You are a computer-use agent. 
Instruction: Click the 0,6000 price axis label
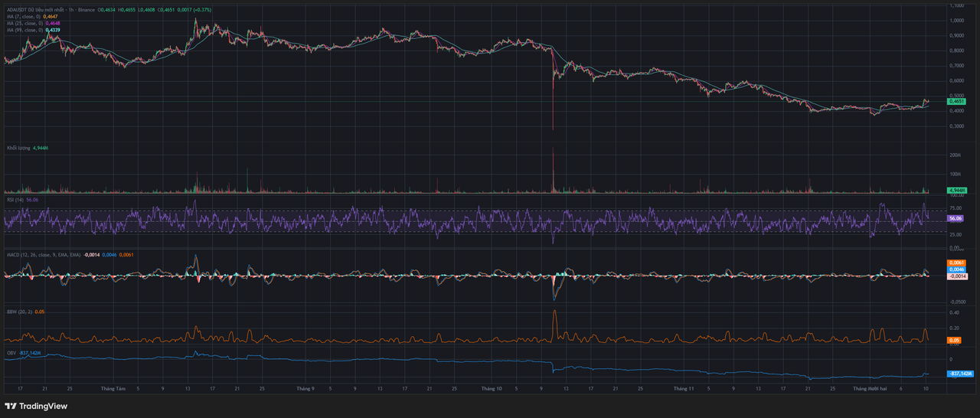[957, 80]
